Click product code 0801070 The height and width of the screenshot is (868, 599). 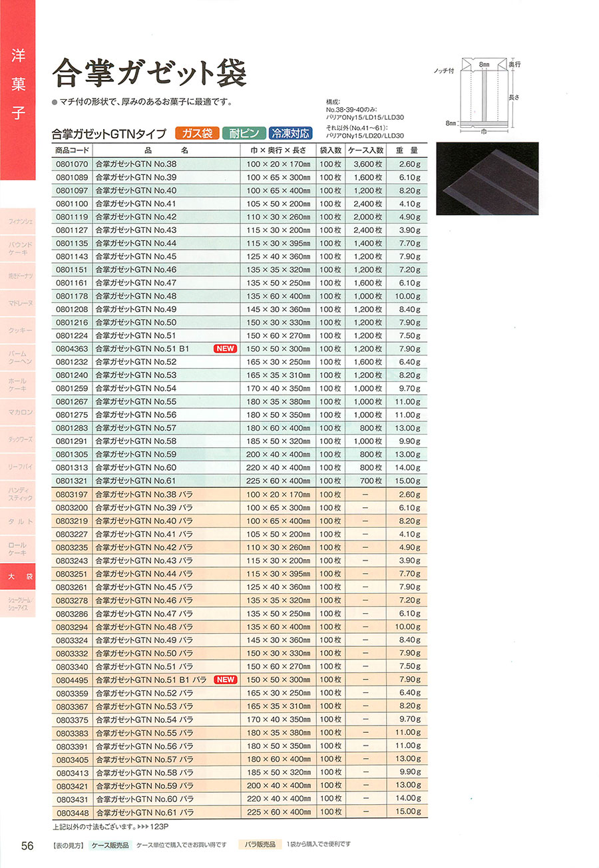pos(71,164)
